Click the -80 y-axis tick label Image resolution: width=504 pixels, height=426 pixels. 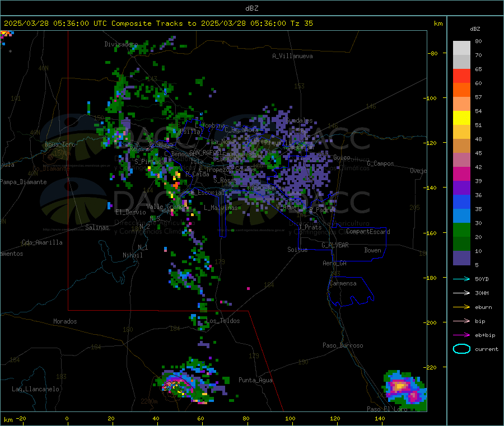pyautogui.click(x=432, y=53)
